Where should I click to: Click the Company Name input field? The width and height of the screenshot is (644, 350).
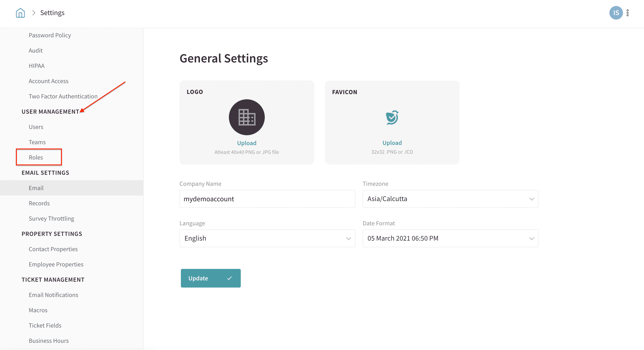pos(267,199)
